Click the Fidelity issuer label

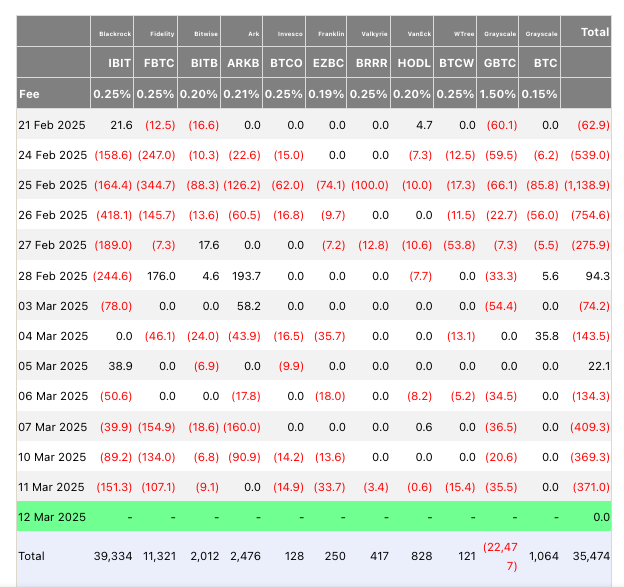[x=162, y=34]
